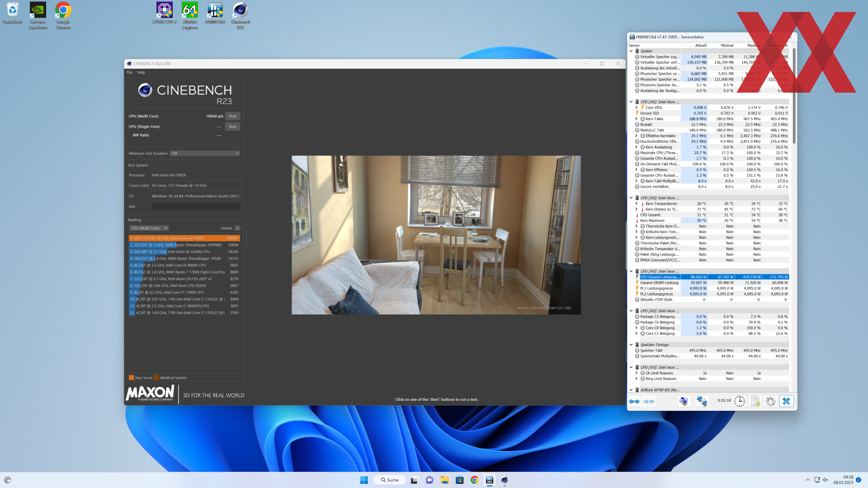
Task: Open the Google Chrome desktop shortcut
Action: click(63, 16)
